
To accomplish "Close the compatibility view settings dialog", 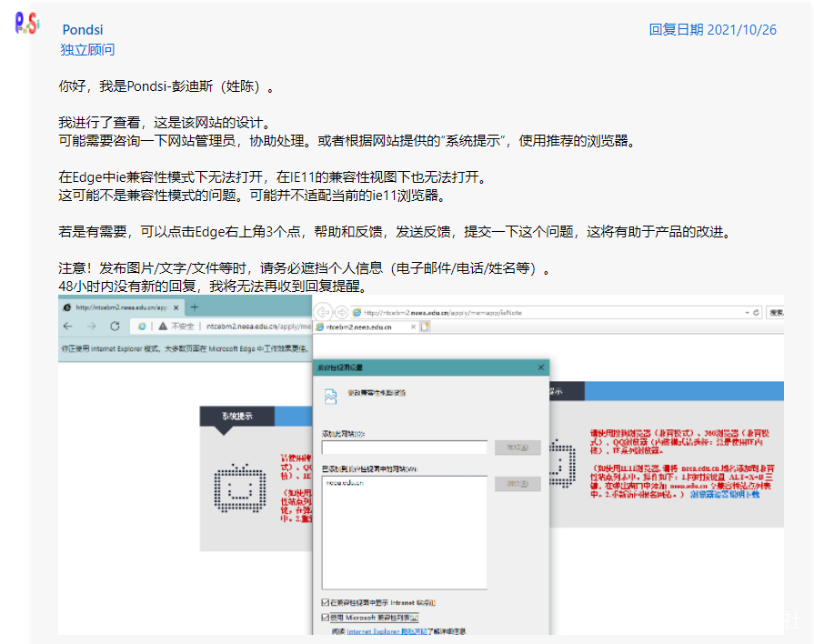I will [x=541, y=367].
